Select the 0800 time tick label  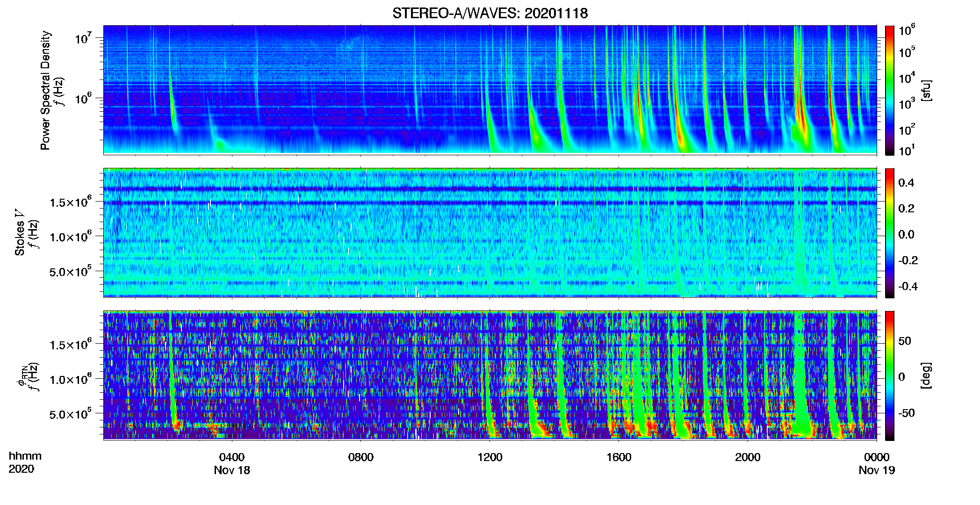[361, 457]
